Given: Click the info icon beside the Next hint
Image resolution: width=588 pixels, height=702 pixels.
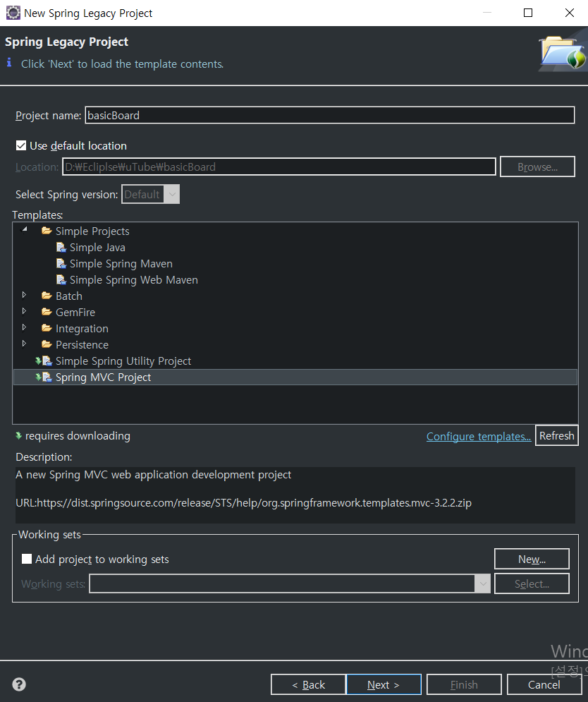Looking at the screenshot, I should (x=9, y=63).
